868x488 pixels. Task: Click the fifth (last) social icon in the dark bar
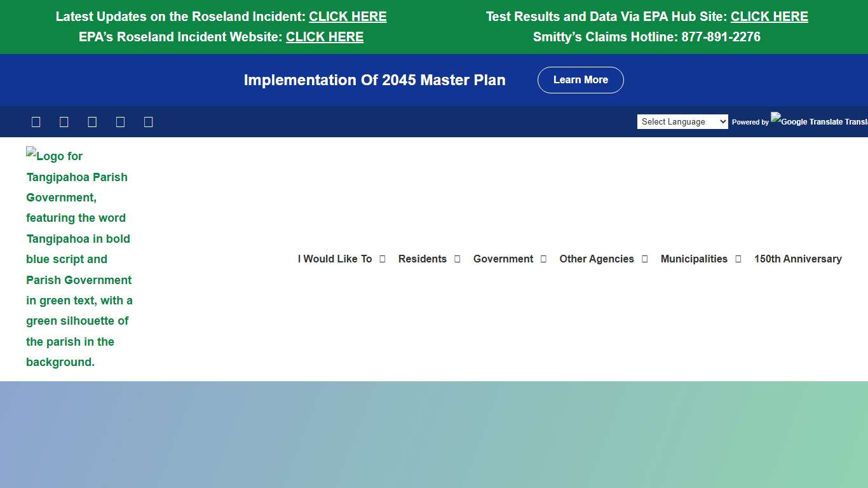(x=149, y=122)
